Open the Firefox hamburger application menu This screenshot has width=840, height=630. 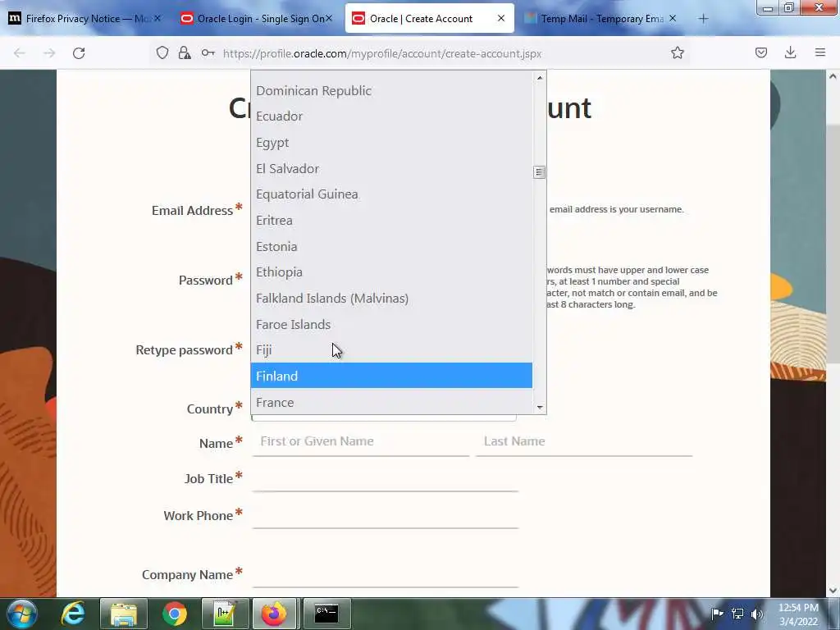[820, 52]
